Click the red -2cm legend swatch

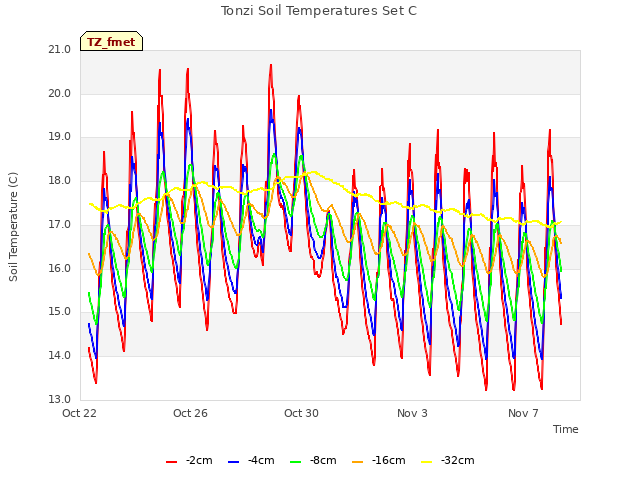point(171,461)
